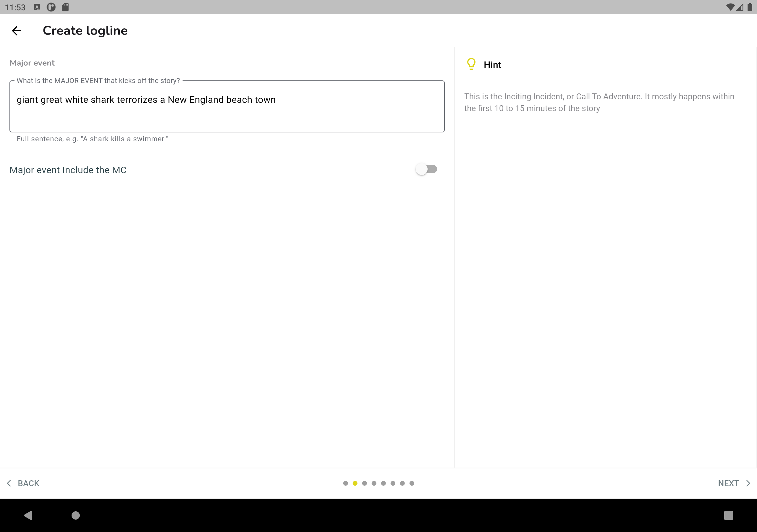This screenshot has width=757, height=532.
Task: Return via the BACK button at bottom
Action: click(x=23, y=483)
